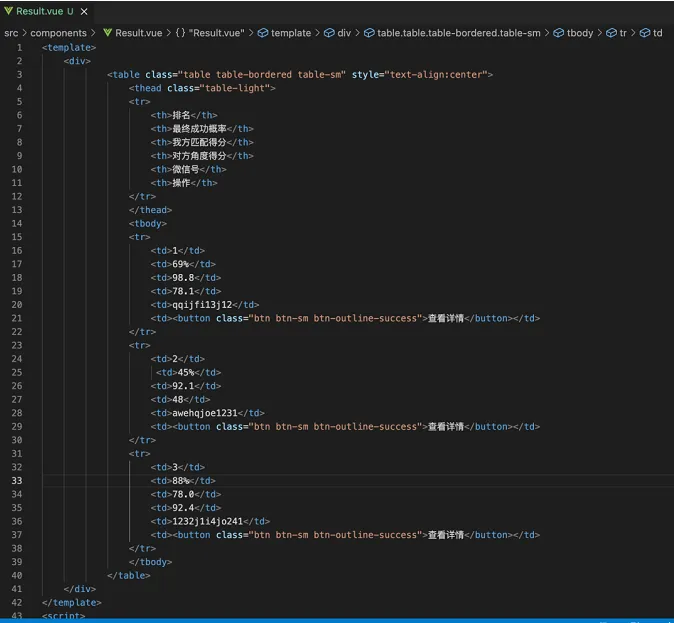674x623 pixels.
Task: Click the <td>78.1</td> line
Action: pyautogui.click(x=186, y=292)
